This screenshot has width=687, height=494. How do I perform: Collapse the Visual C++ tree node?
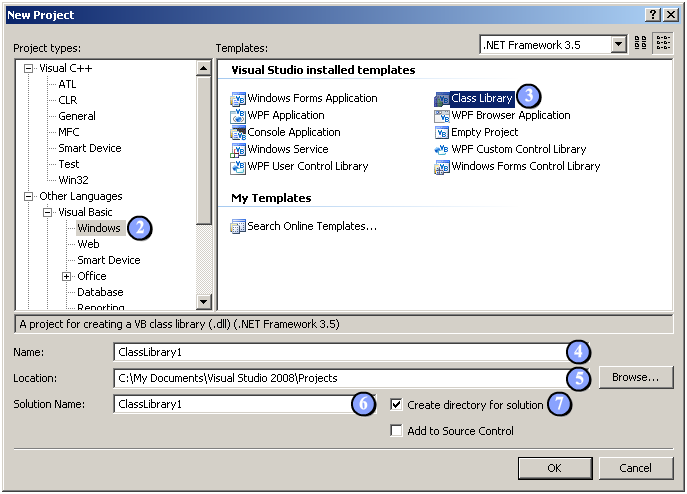click(x=28, y=68)
